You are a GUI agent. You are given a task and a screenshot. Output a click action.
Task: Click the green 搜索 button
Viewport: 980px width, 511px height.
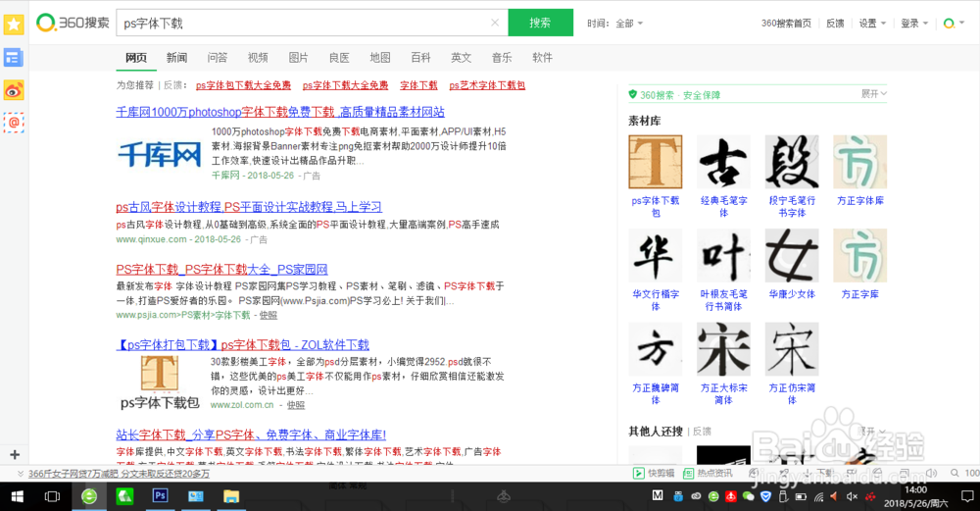click(541, 23)
